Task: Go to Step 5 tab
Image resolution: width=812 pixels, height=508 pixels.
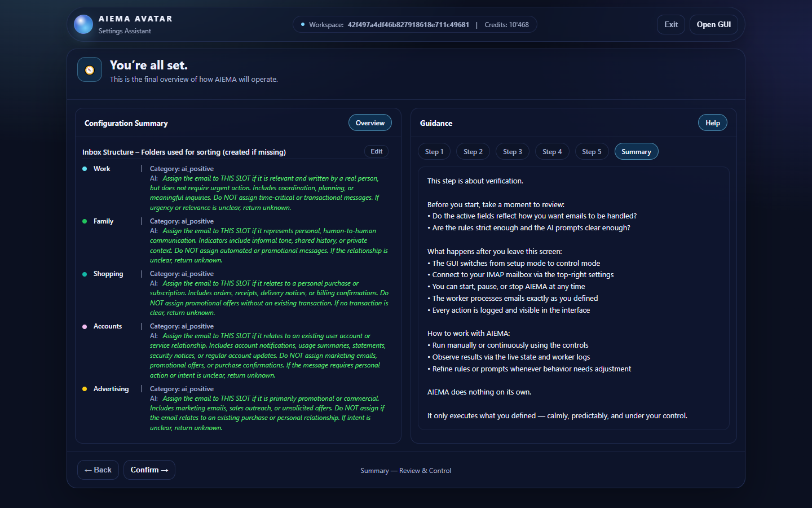Action: 592,152
